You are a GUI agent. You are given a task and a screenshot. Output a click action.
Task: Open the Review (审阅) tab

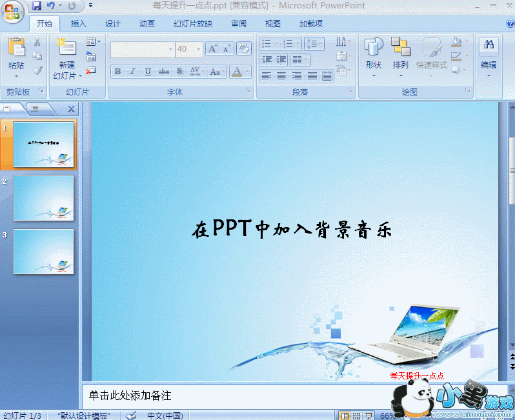tap(239, 24)
